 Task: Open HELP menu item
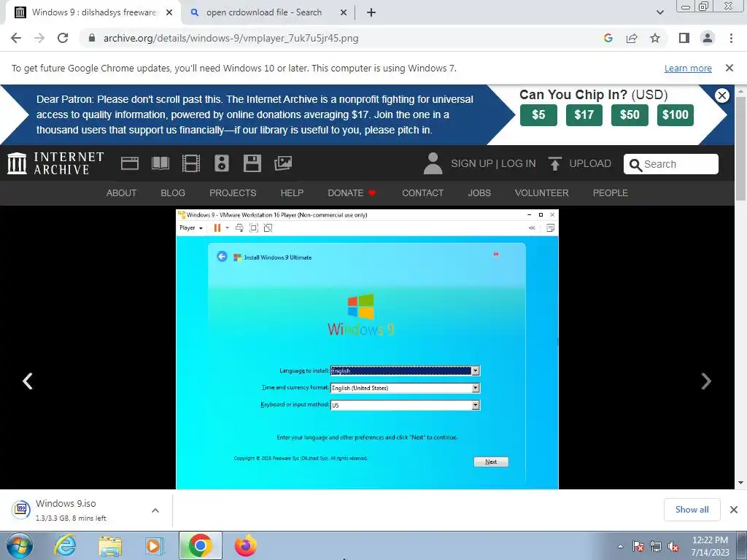pyautogui.click(x=292, y=192)
